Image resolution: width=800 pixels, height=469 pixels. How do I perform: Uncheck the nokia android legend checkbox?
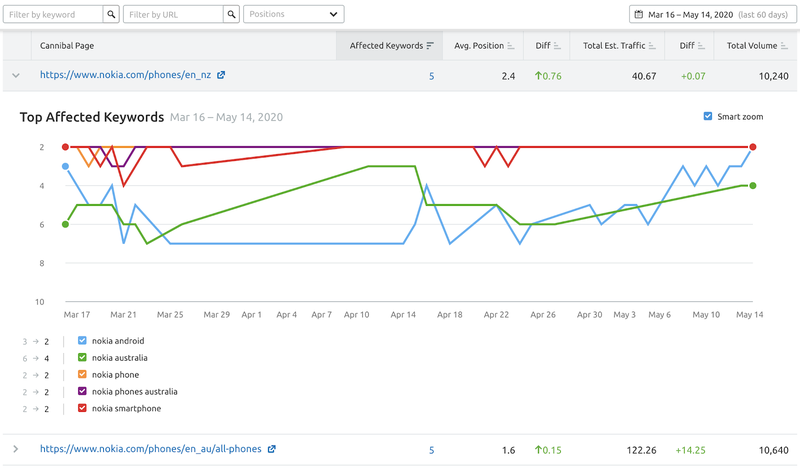click(x=82, y=341)
